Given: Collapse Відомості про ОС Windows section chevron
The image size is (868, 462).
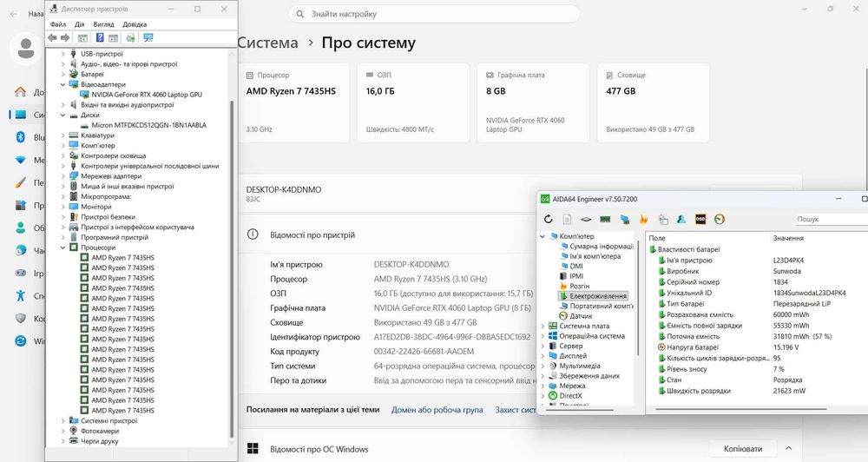Looking at the screenshot, I should click(789, 448).
